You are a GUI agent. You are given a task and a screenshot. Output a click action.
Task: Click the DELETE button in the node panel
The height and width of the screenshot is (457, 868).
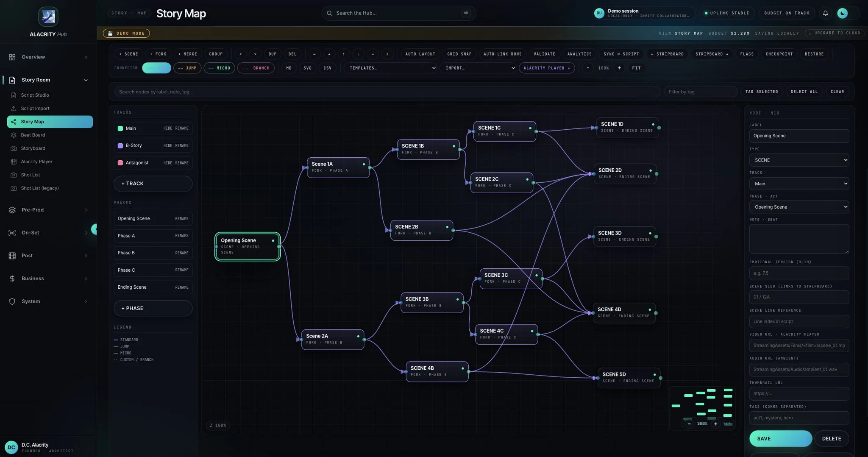coord(832,438)
